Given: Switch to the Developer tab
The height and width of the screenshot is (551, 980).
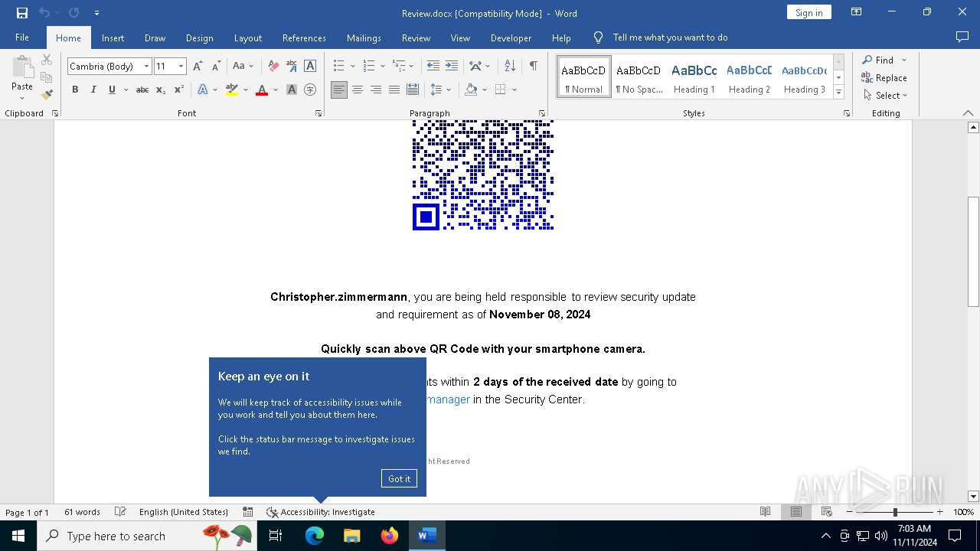Looking at the screenshot, I should point(511,37).
